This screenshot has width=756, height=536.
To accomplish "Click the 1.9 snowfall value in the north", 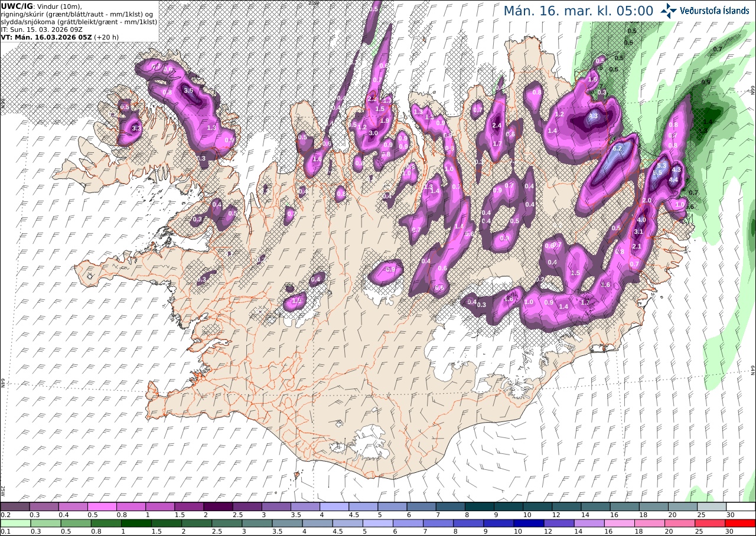I will [x=384, y=120].
